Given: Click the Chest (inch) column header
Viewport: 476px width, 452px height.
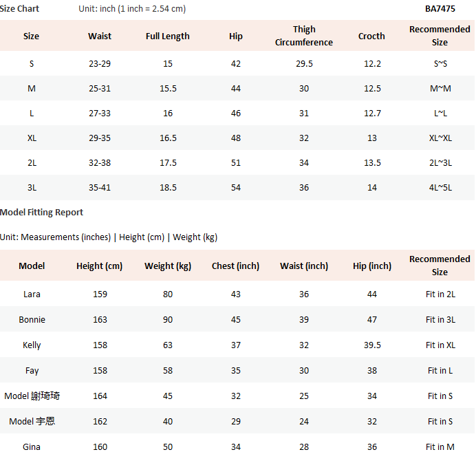Looking at the screenshot, I should [x=235, y=266].
